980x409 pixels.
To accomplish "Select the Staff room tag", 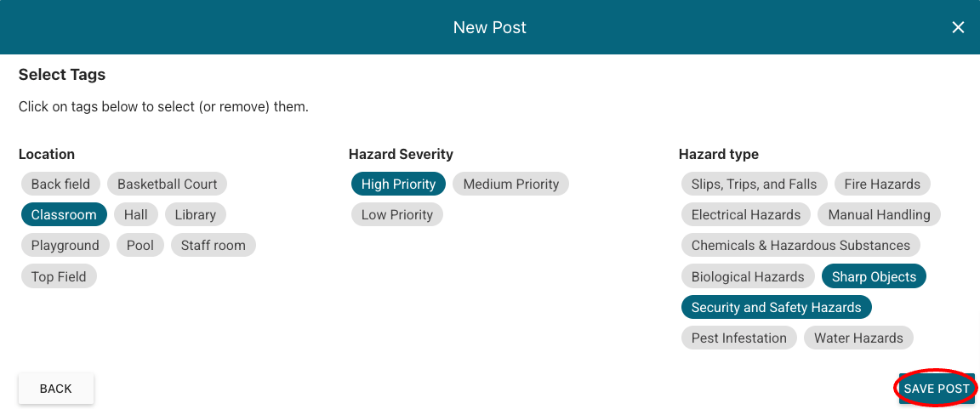I will click(x=213, y=246).
